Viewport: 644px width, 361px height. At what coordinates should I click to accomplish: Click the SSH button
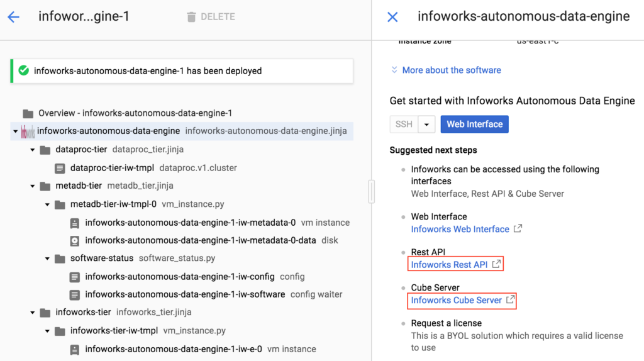point(404,125)
